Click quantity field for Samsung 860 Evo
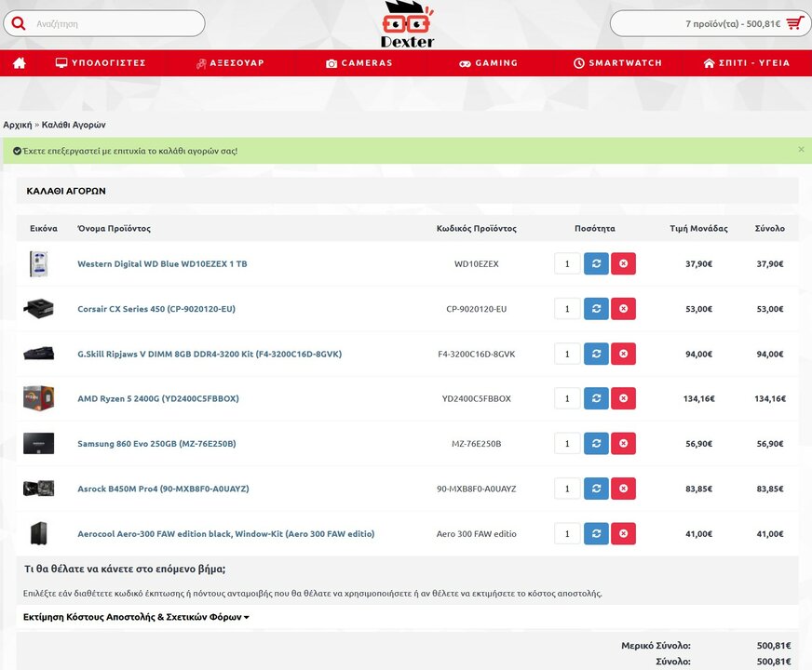The height and width of the screenshot is (670, 812). [567, 443]
